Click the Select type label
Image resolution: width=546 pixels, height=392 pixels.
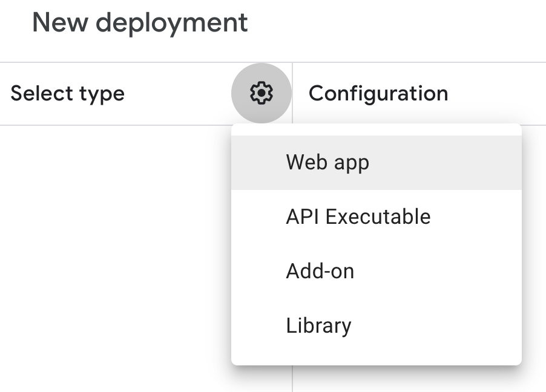pos(68,94)
